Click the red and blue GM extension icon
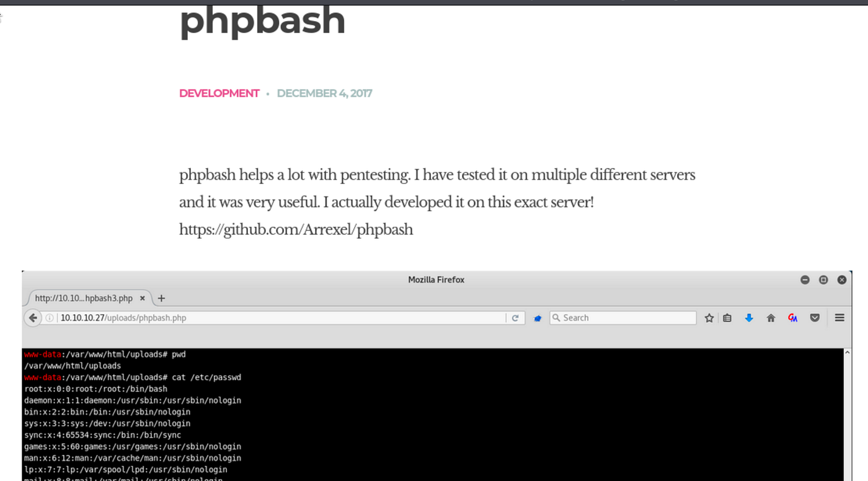The image size is (868, 481). [x=792, y=318]
